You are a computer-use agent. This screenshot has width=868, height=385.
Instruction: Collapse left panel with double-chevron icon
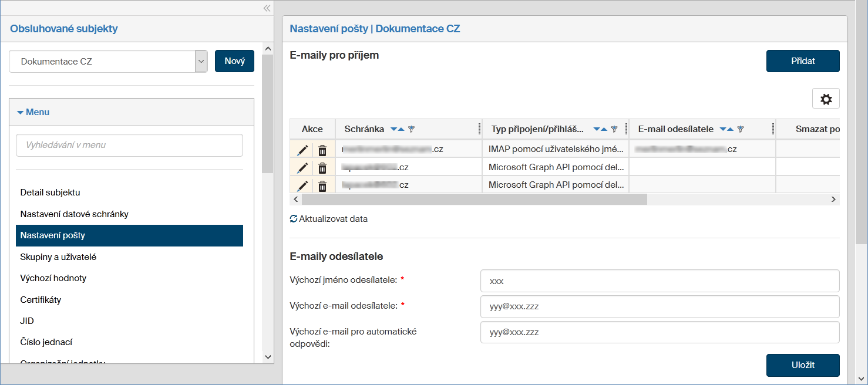click(267, 8)
